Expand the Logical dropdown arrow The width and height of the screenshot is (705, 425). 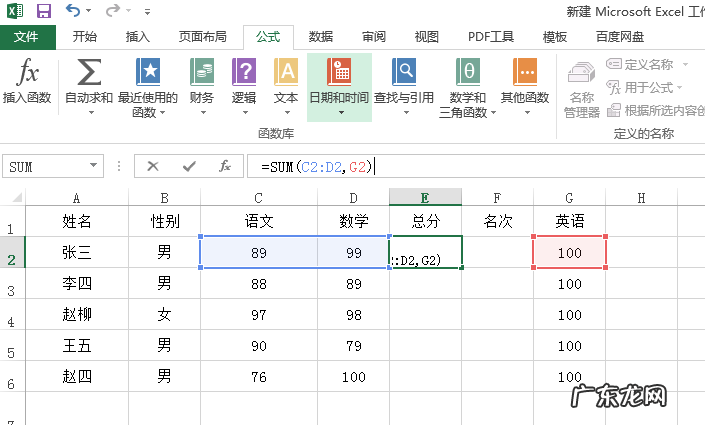point(245,112)
